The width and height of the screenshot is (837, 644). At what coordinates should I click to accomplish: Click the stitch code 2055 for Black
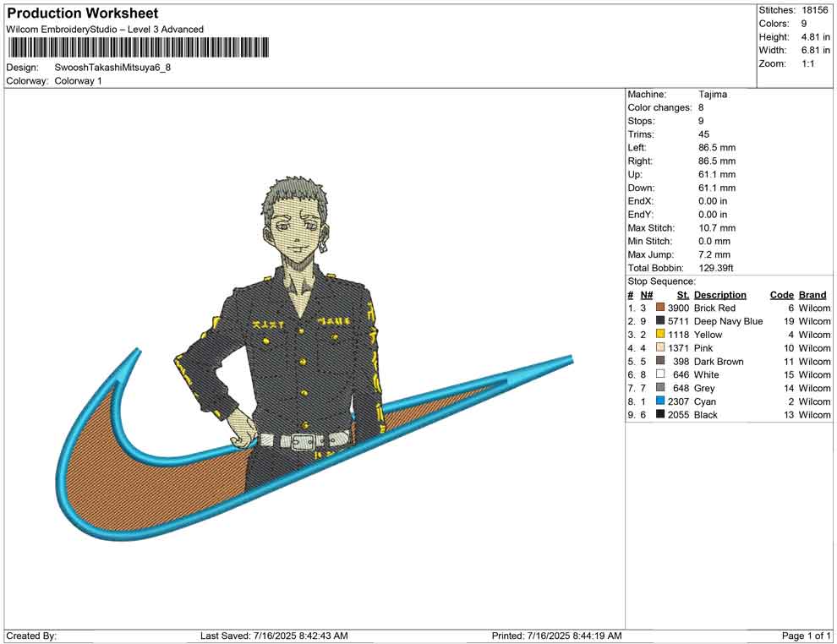[x=678, y=415]
